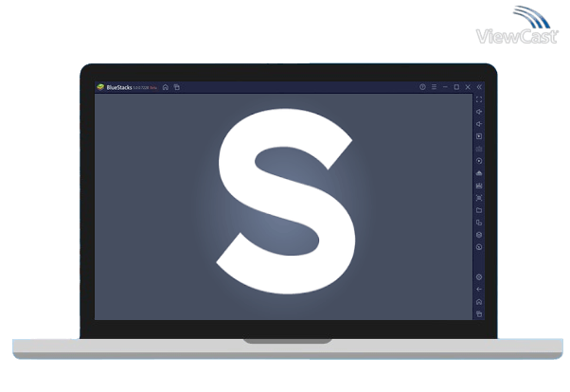This screenshot has width=570, height=392.
Task: Click the multi-instance layers icon in the sidebar
Action: click(479, 235)
